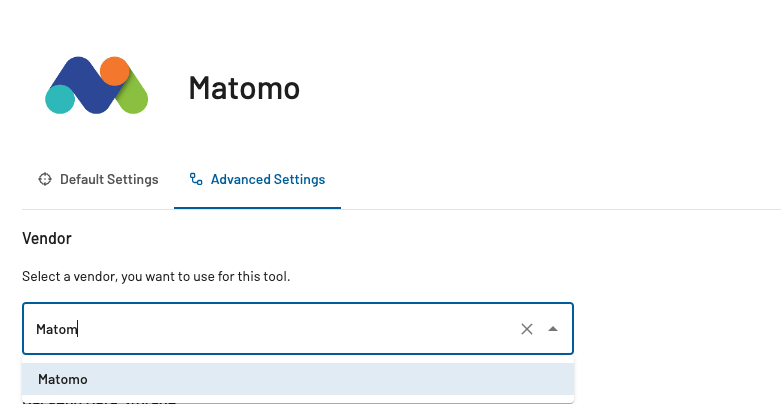This screenshot has height=404, width=781.
Task: Select Matomo from the vendor suggestions
Action: point(63,380)
